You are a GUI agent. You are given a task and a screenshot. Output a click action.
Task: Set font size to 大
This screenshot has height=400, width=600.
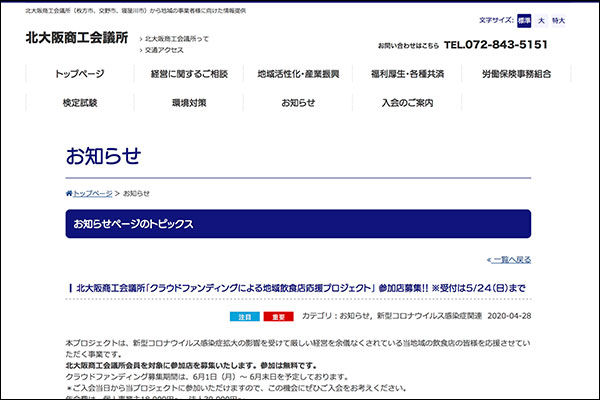[541, 20]
